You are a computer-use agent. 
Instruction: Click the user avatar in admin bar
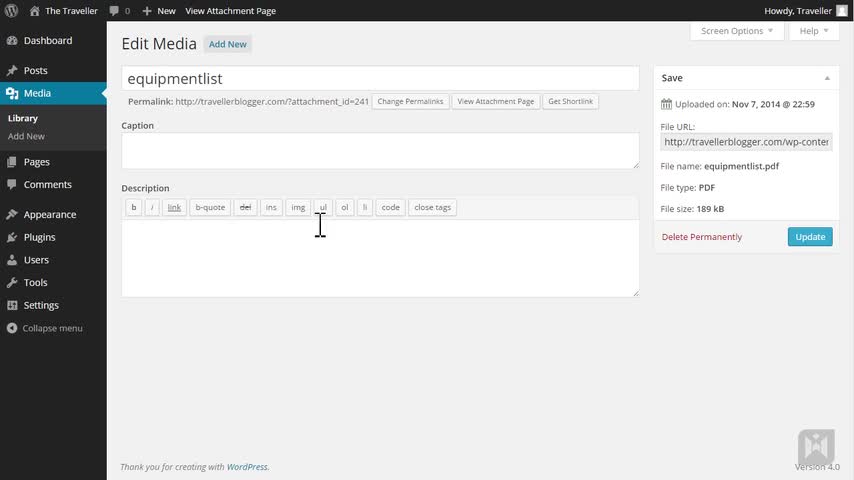pos(842,10)
